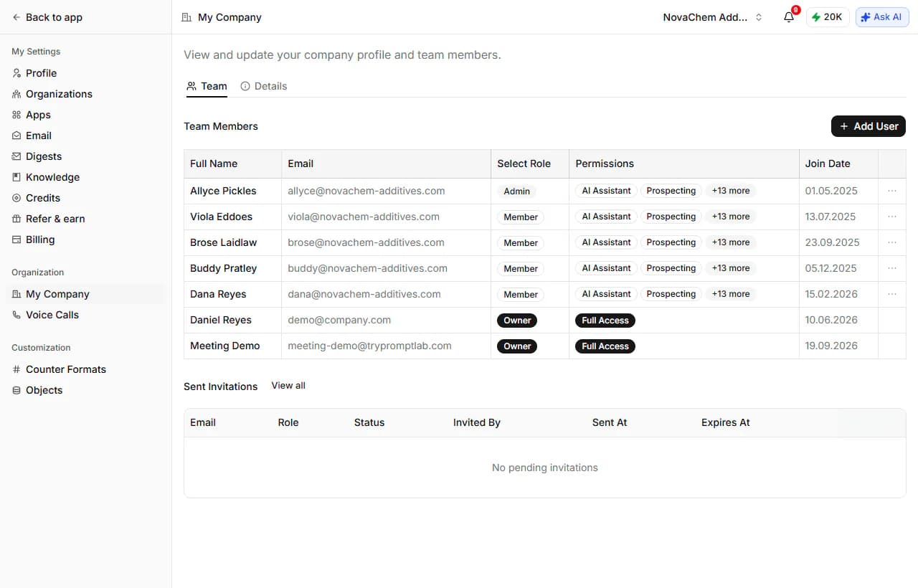This screenshot has height=588, width=918.
Task: Go Back to app
Action: pyautogui.click(x=47, y=17)
